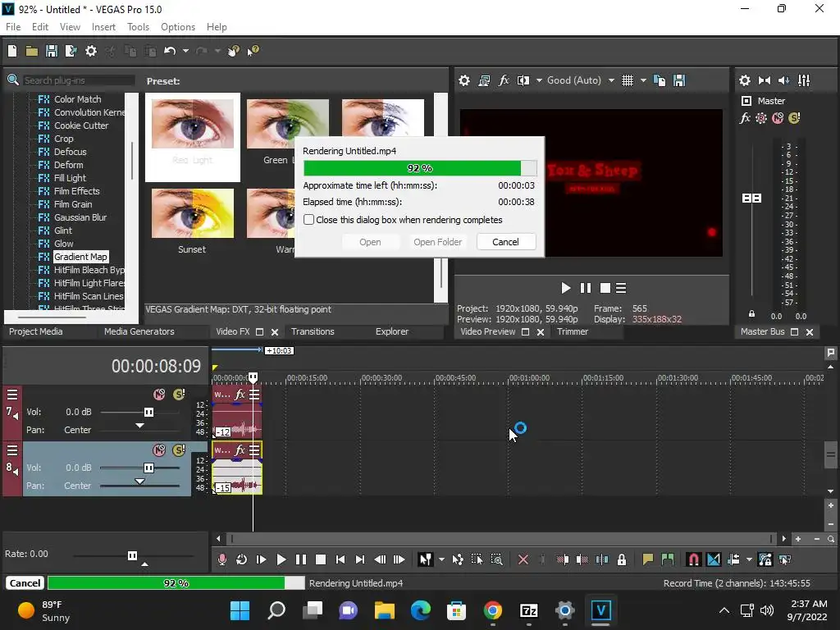Cancel render from the status bar
Screen dimensions: 840x630
25,583
